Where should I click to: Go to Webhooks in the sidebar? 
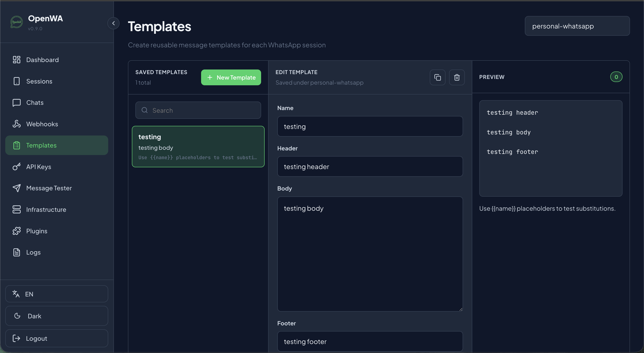click(57, 124)
